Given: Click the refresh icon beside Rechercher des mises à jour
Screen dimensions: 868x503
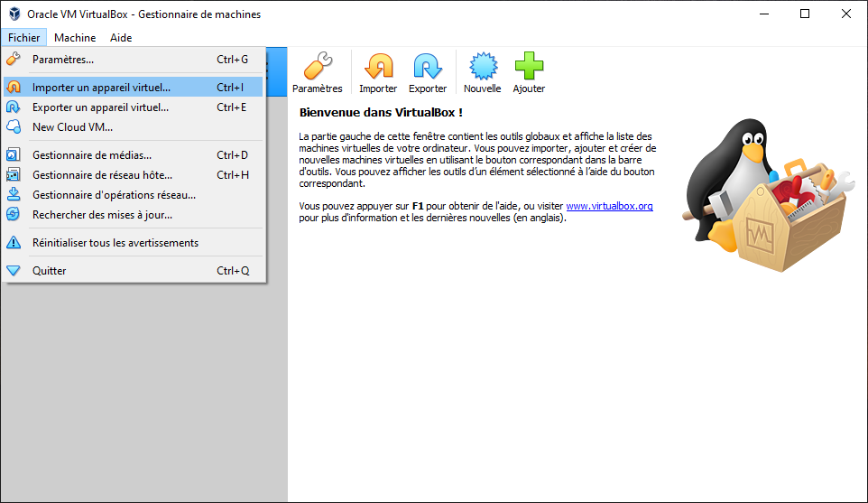Looking at the screenshot, I should [x=14, y=214].
